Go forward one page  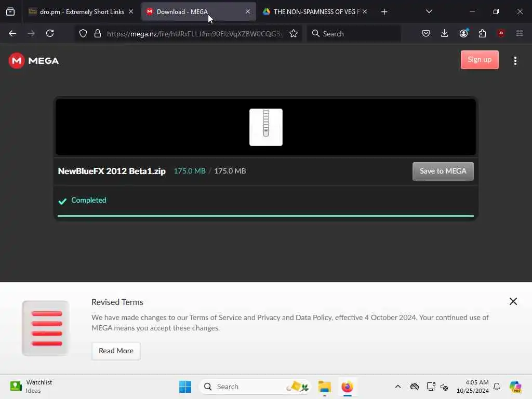31,33
